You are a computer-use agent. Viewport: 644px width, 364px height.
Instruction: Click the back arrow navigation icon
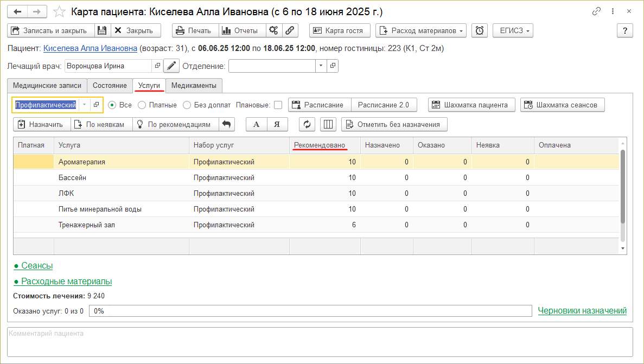[x=17, y=11]
